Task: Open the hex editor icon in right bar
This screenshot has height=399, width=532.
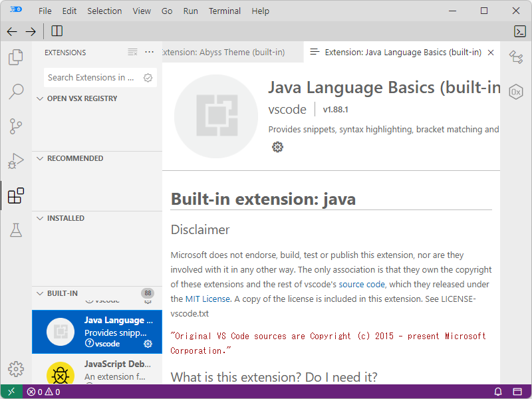Action: point(516,92)
